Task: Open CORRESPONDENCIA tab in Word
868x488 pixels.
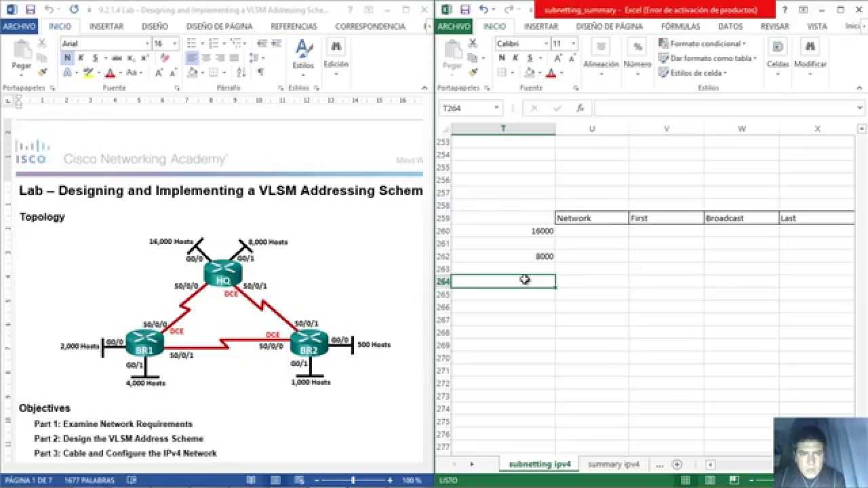Action: coord(370,26)
